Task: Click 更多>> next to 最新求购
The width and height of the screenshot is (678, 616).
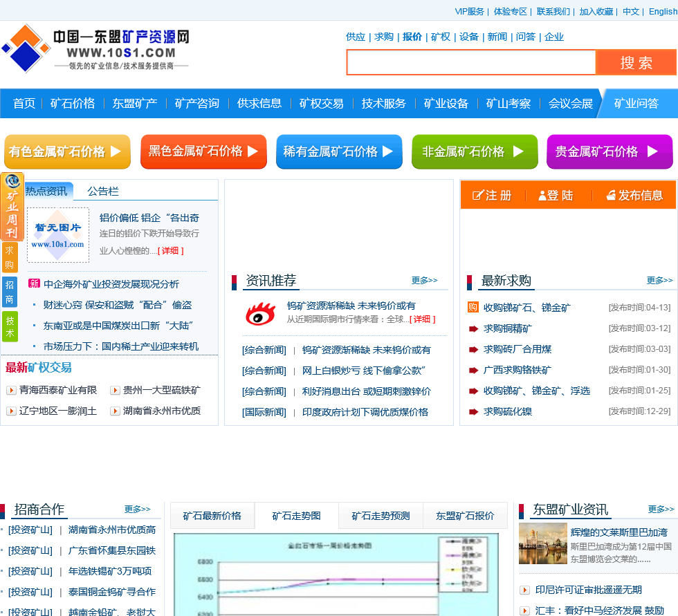Action: tap(659, 281)
